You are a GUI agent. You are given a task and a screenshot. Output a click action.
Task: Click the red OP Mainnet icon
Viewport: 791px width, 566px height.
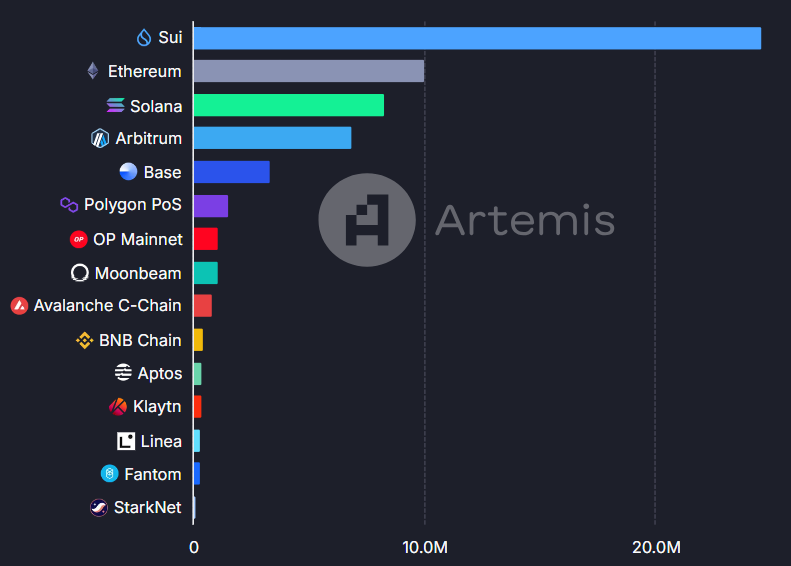click(79, 239)
